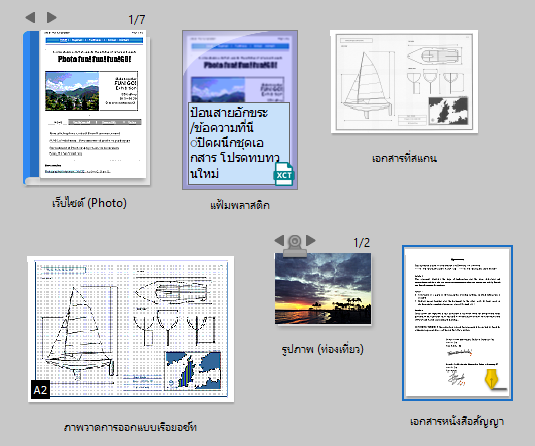Select the เว็บไซต์ (Photo) label
Viewport: 535px width, 446px height.
click(x=89, y=203)
